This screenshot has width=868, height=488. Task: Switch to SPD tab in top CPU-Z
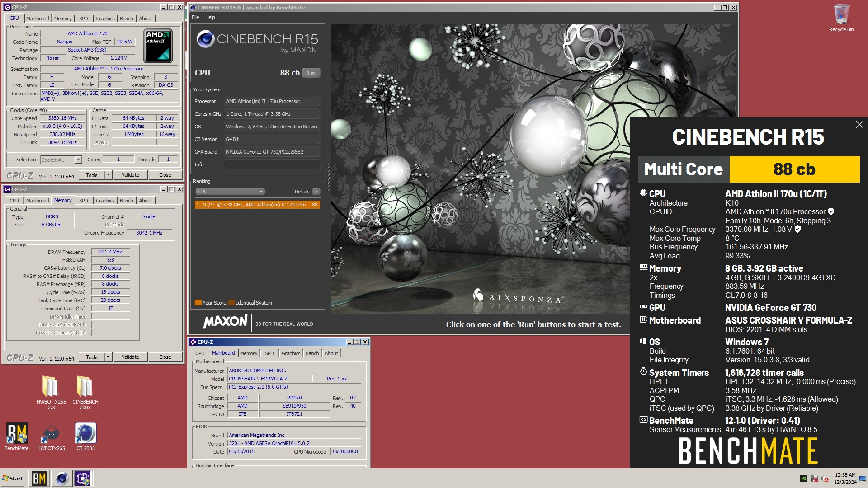84,19
